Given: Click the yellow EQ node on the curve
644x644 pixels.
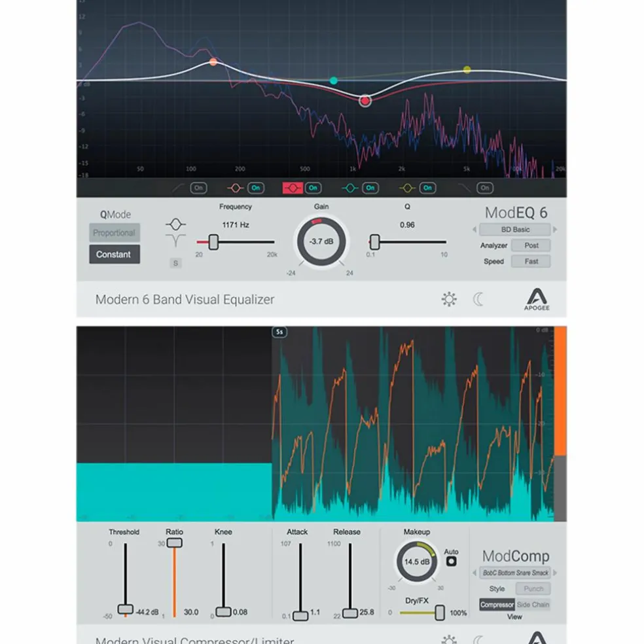Looking at the screenshot, I should pos(467,69).
